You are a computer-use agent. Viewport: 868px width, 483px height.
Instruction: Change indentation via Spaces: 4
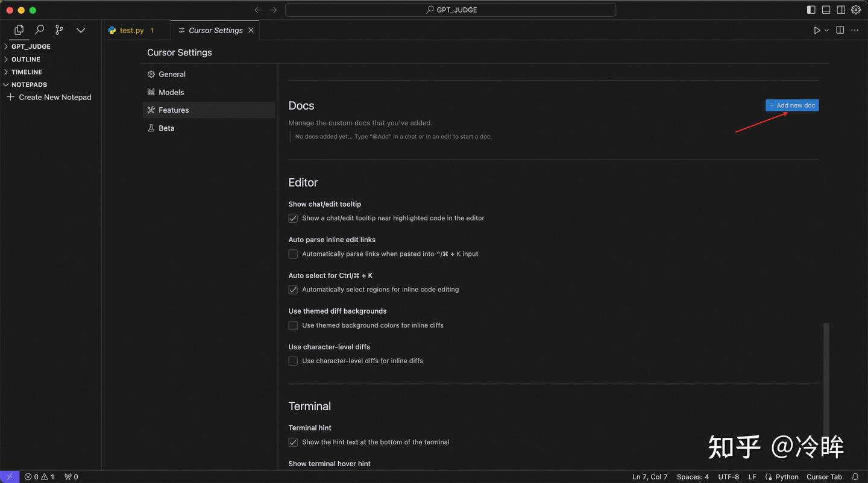click(x=693, y=476)
